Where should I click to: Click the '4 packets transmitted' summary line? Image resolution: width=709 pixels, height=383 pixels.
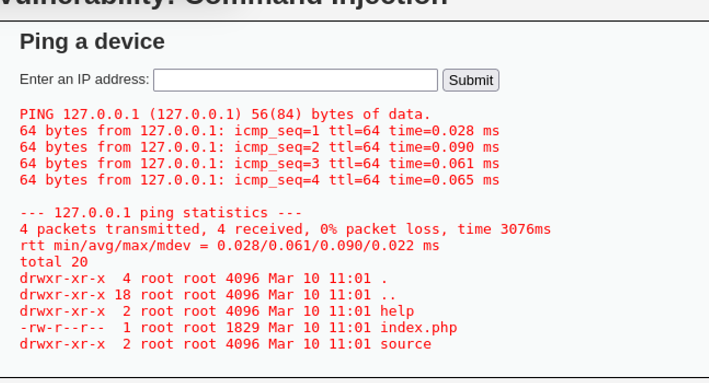[285, 229]
